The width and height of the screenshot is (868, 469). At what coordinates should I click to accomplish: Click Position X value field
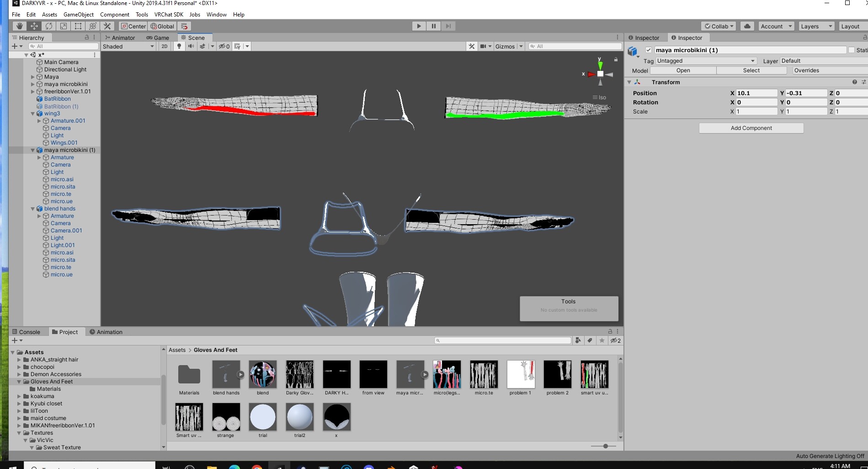(756, 93)
